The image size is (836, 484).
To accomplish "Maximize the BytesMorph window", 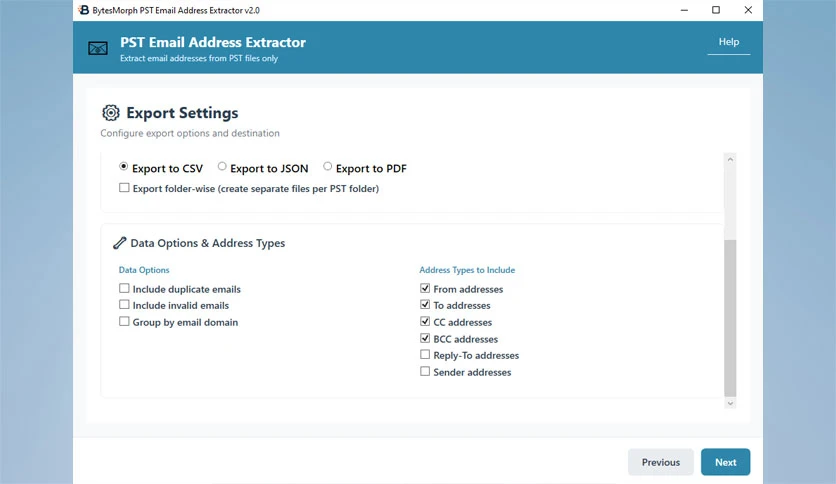I will (716, 10).
